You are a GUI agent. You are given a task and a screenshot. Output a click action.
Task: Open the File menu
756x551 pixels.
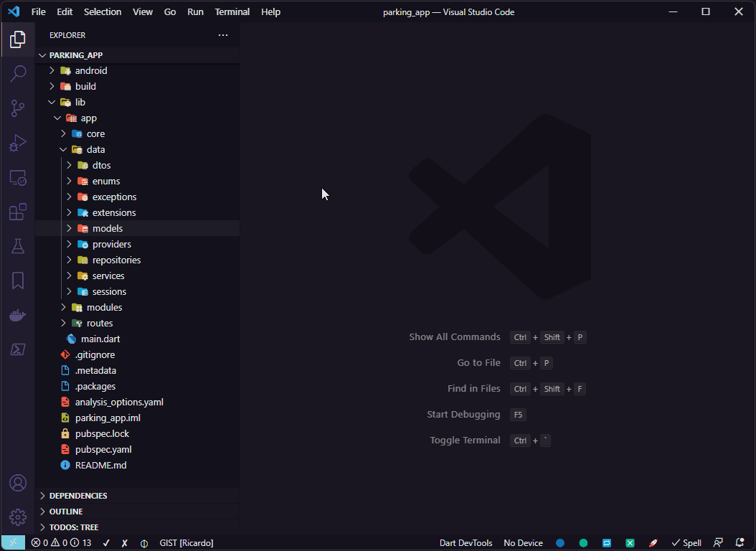39,11
